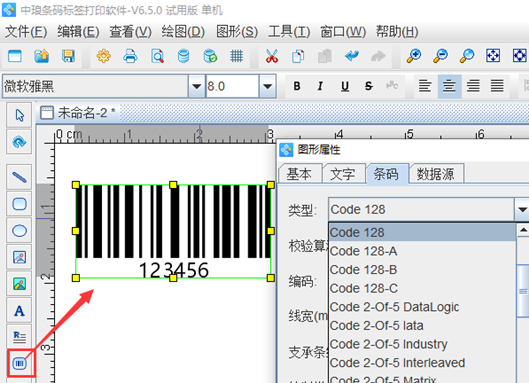Open document settings gear icon
529x383 pixels.
(x=104, y=56)
